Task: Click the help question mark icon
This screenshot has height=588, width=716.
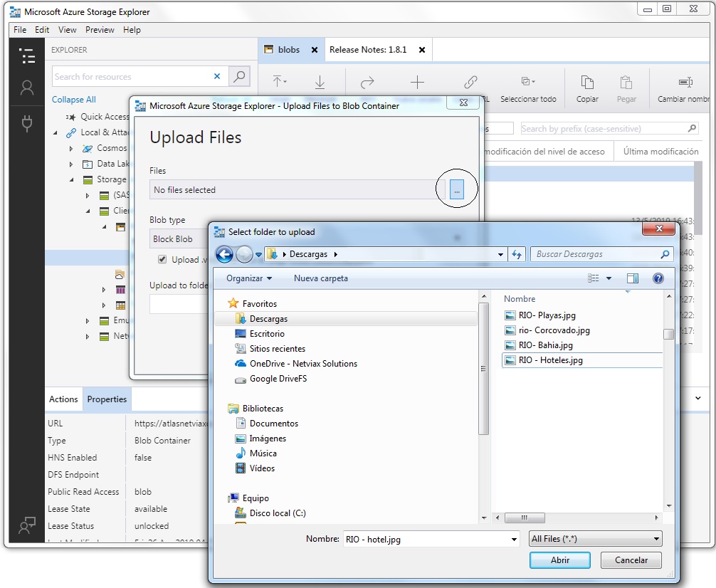Action: pos(658,278)
